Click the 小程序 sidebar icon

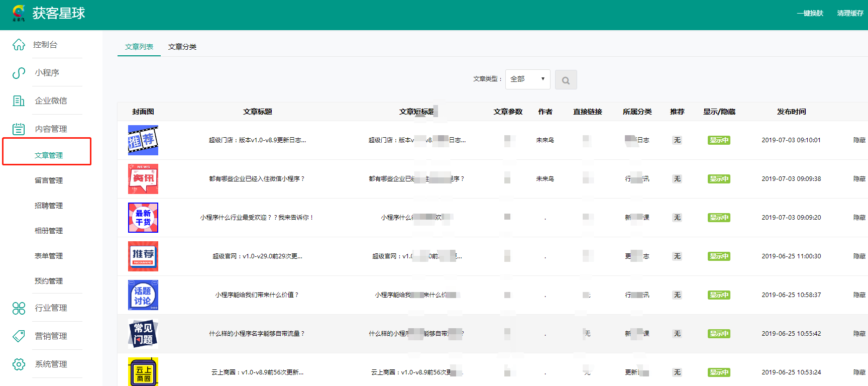coord(19,73)
